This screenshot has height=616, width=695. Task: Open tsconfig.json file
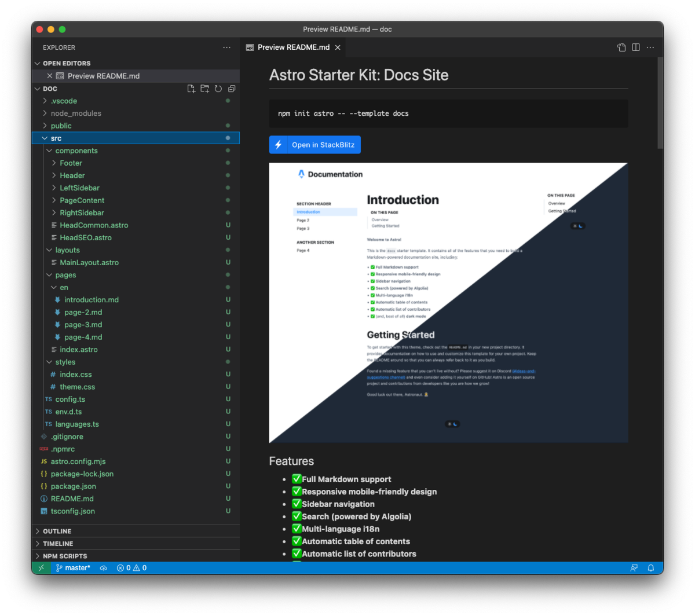[136, 512]
